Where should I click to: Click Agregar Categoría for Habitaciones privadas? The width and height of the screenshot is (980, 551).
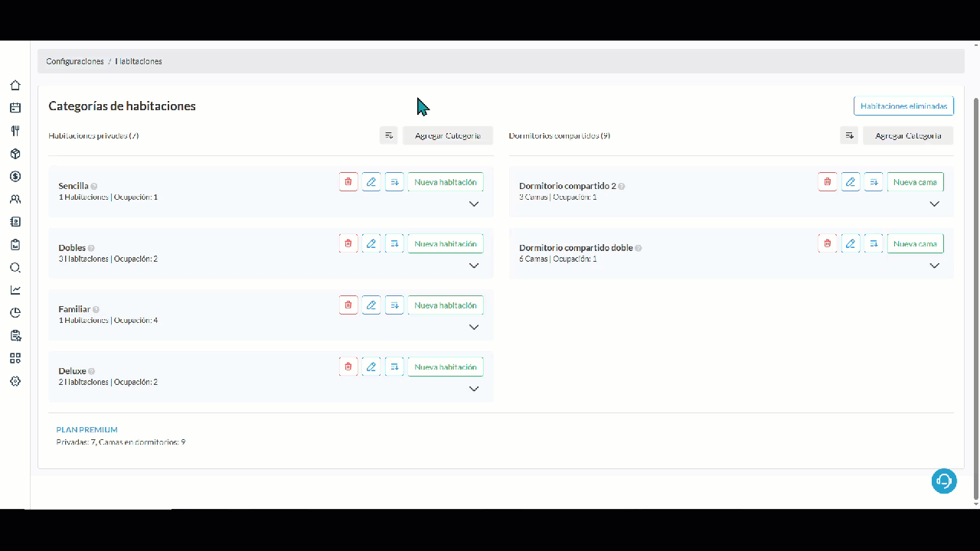pos(448,135)
